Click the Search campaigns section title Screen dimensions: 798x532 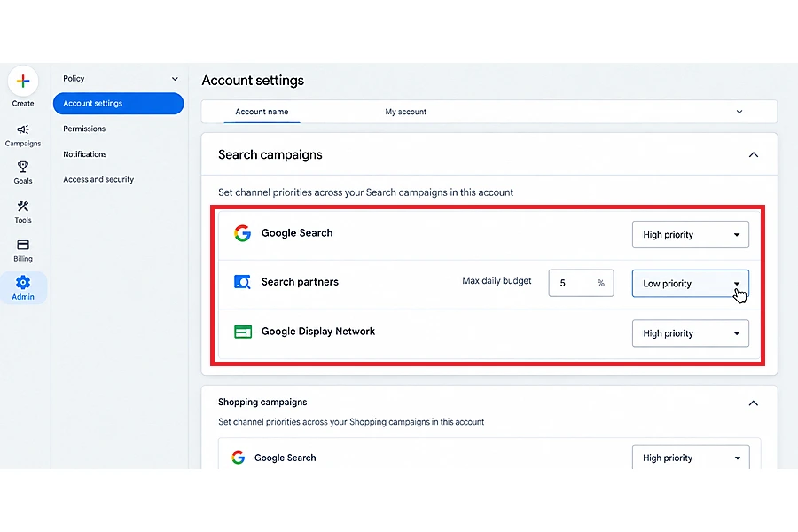click(x=270, y=155)
